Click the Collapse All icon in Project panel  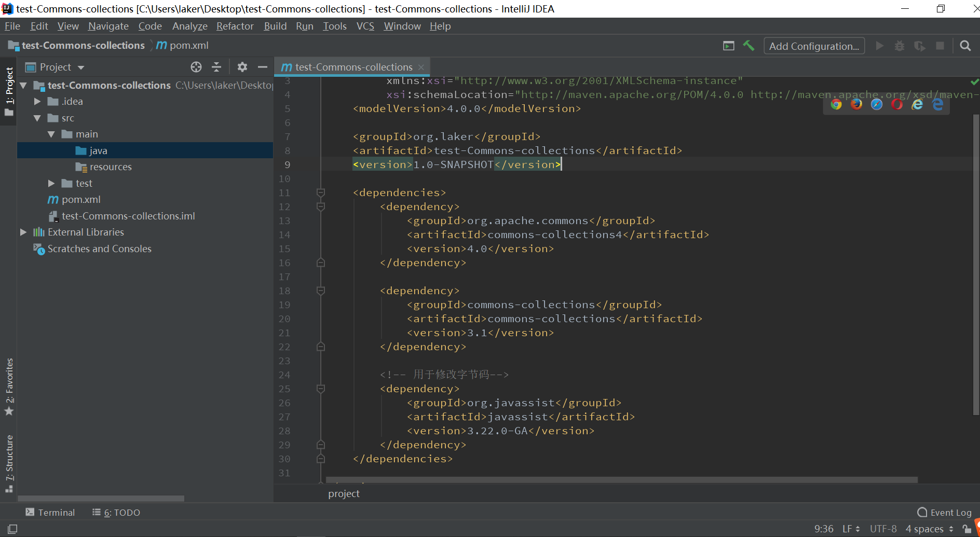pos(216,67)
